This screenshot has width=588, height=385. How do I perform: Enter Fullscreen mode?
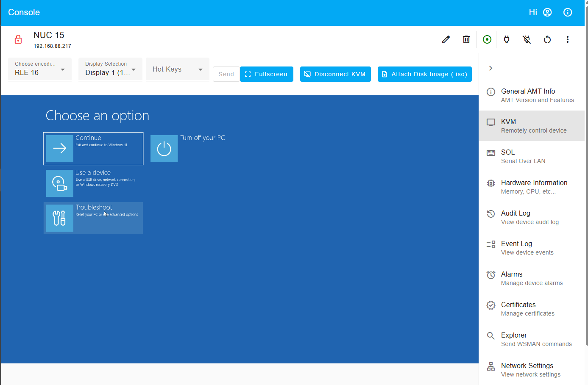pyautogui.click(x=266, y=74)
